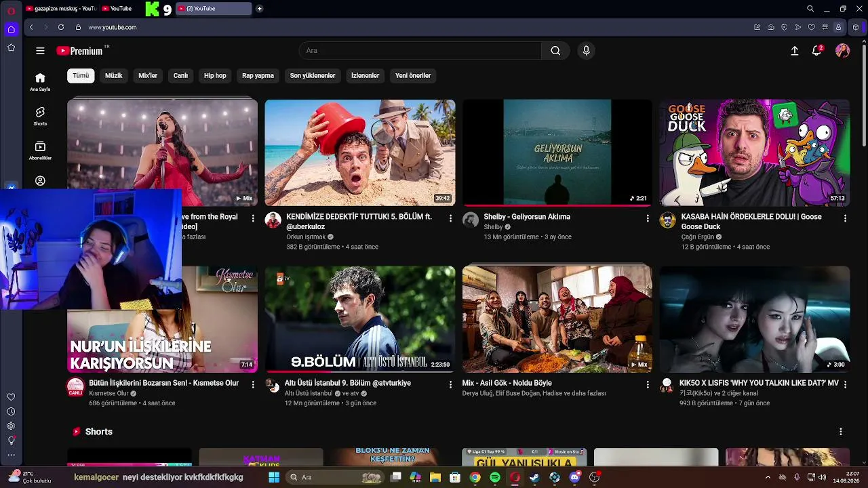The image size is (868, 488).
Task: Open the Opera snapshot camera tool
Action: click(x=771, y=27)
